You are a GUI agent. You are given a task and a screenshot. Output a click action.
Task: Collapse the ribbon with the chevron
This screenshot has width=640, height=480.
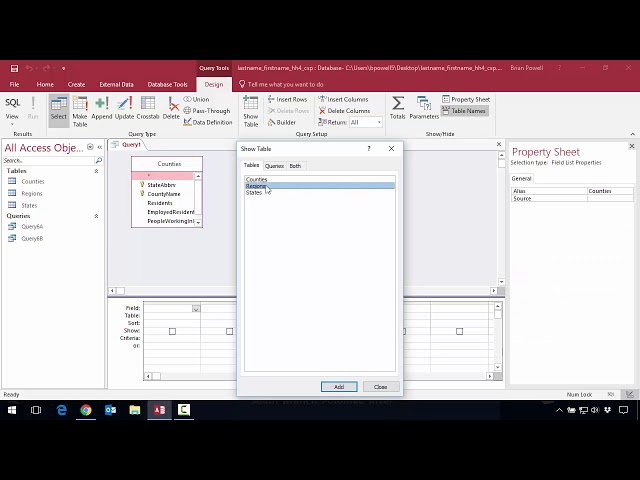click(633, 134)
